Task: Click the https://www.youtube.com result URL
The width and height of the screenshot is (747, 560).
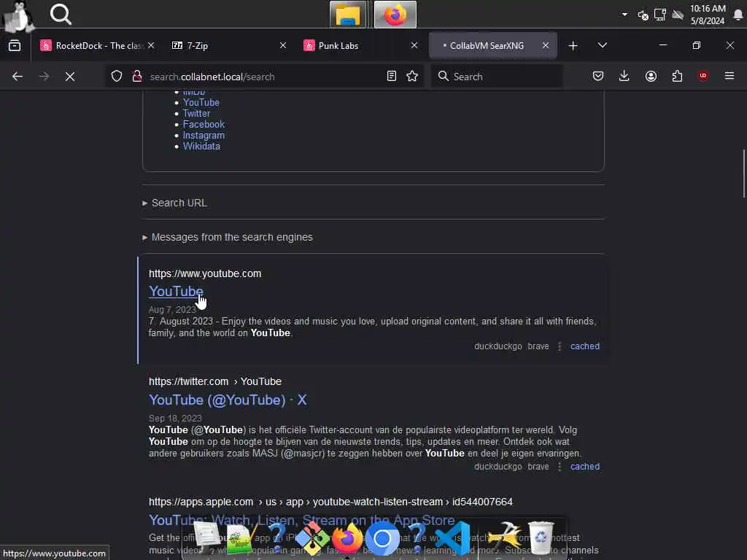Action: point(205,274)
